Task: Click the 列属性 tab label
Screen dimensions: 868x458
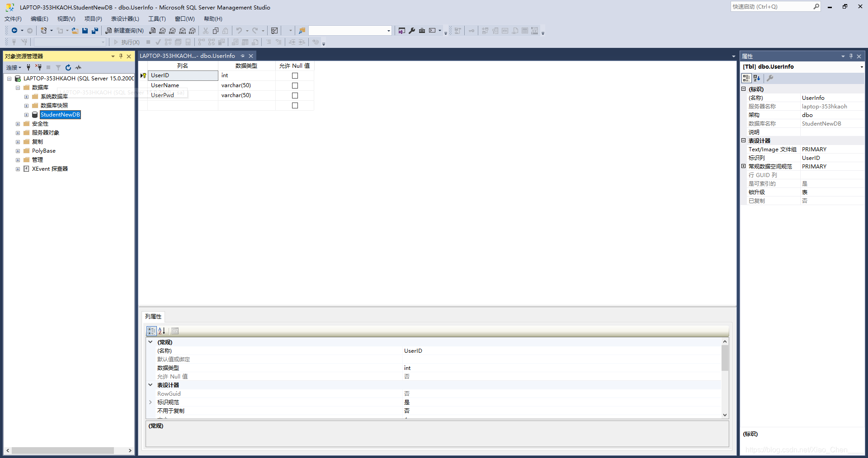Action: coord(153,316)
